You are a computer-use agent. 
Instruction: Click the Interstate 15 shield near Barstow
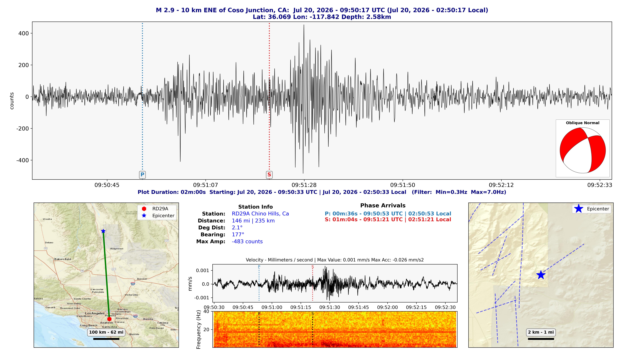coord(133,284)
